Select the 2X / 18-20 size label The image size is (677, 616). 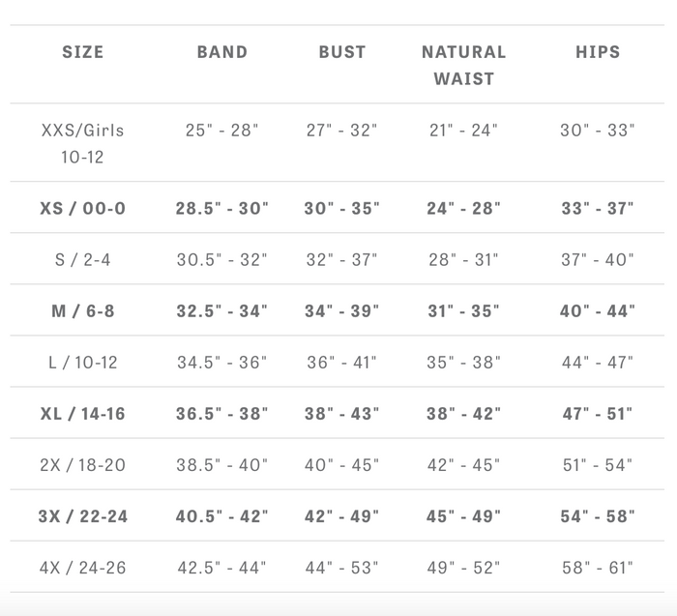click(82, 465)
